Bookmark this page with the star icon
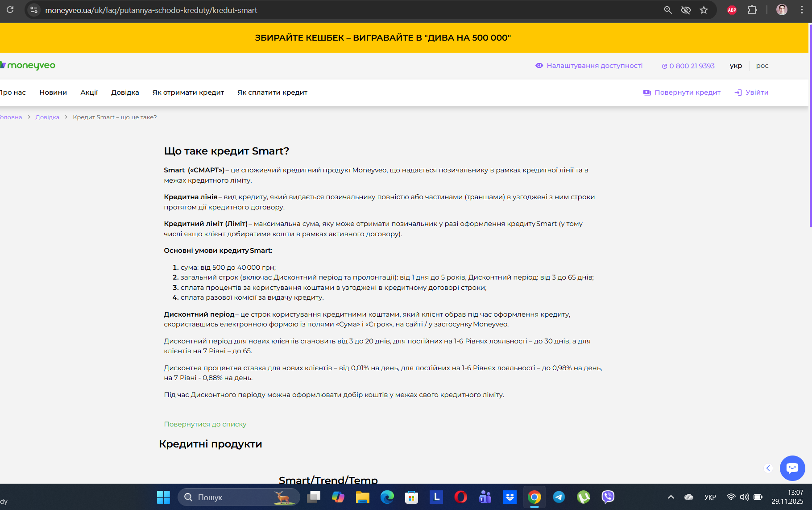812x510 pixels. (x=704, y=10)
